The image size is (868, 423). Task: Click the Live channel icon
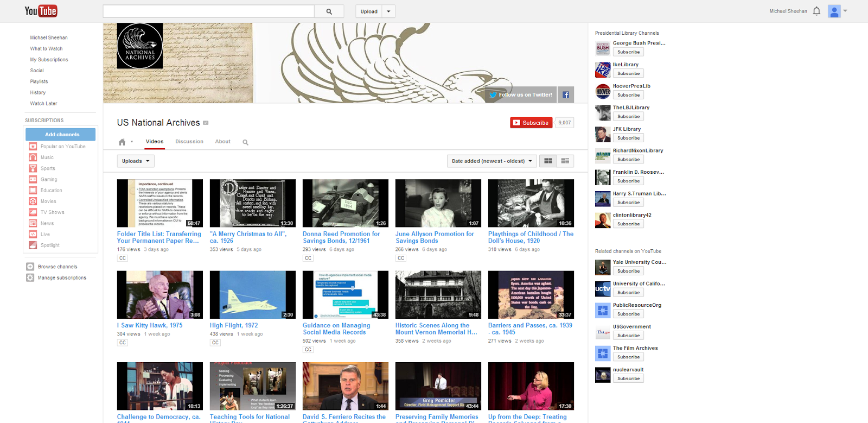[33, 234]
